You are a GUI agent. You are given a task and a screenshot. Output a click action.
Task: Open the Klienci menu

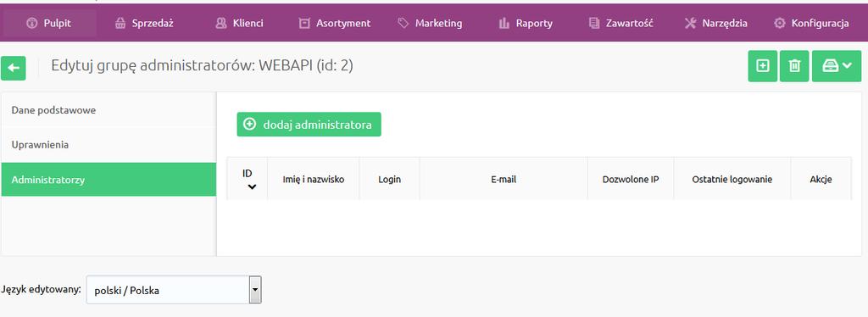[x=239, y=23]
